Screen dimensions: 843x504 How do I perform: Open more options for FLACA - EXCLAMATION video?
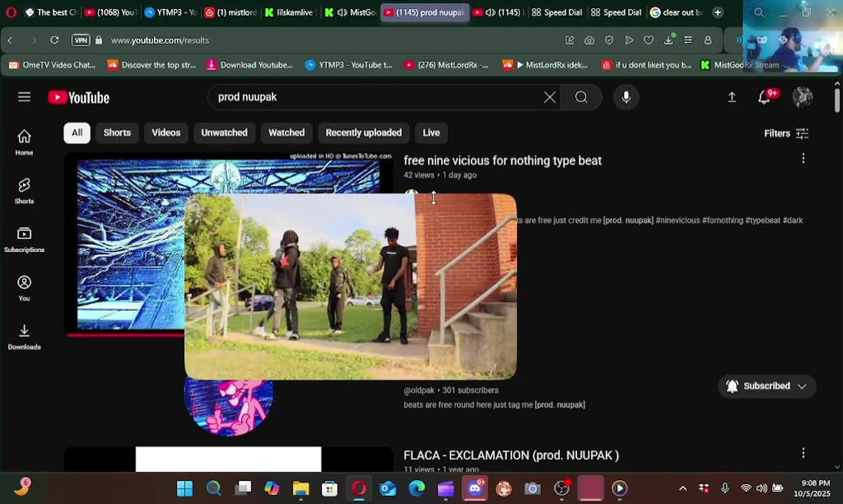click(803, 454)
